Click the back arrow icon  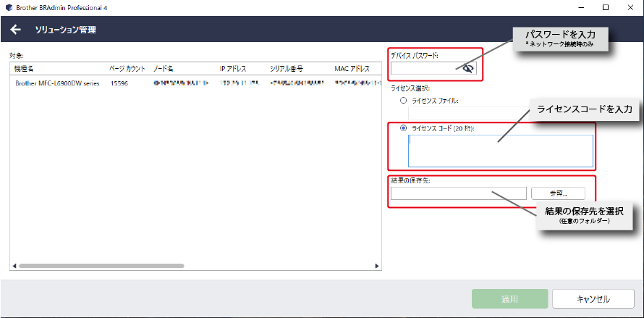16,30
